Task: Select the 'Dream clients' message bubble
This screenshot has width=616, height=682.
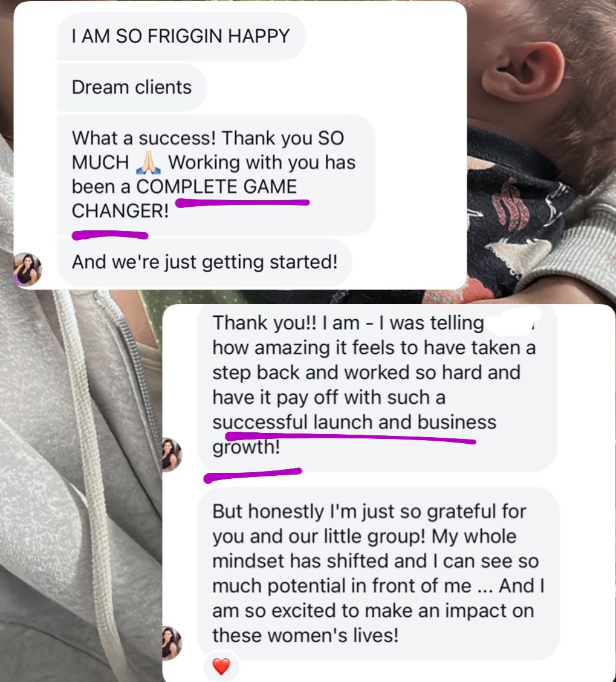Action: pos(132,88)
